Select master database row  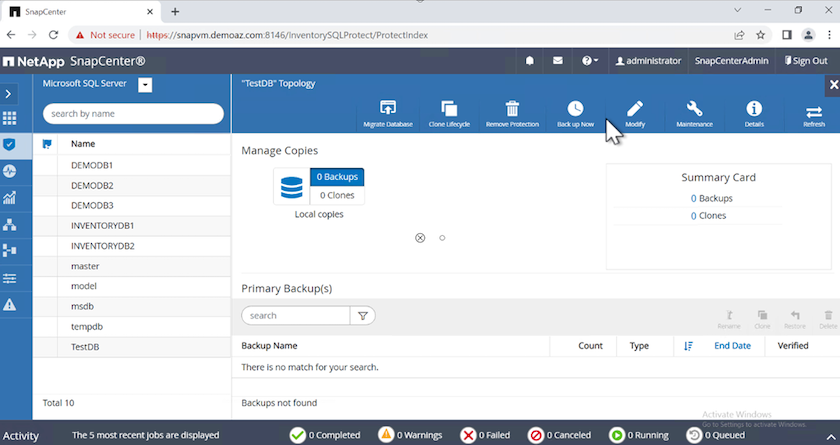click(x=132, y=266)
